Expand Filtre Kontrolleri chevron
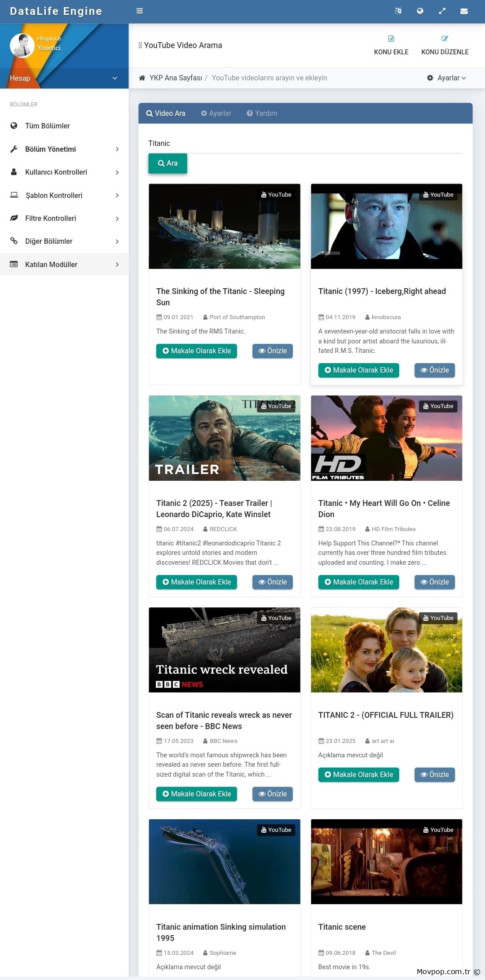This screenshot has height=980, width=485. [x=117, y=218]
